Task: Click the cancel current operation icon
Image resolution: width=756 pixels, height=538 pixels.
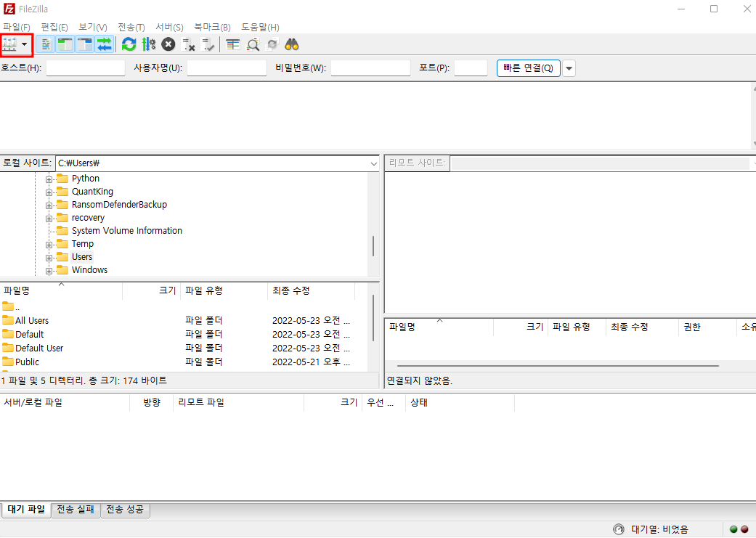Action: [168, 45]
